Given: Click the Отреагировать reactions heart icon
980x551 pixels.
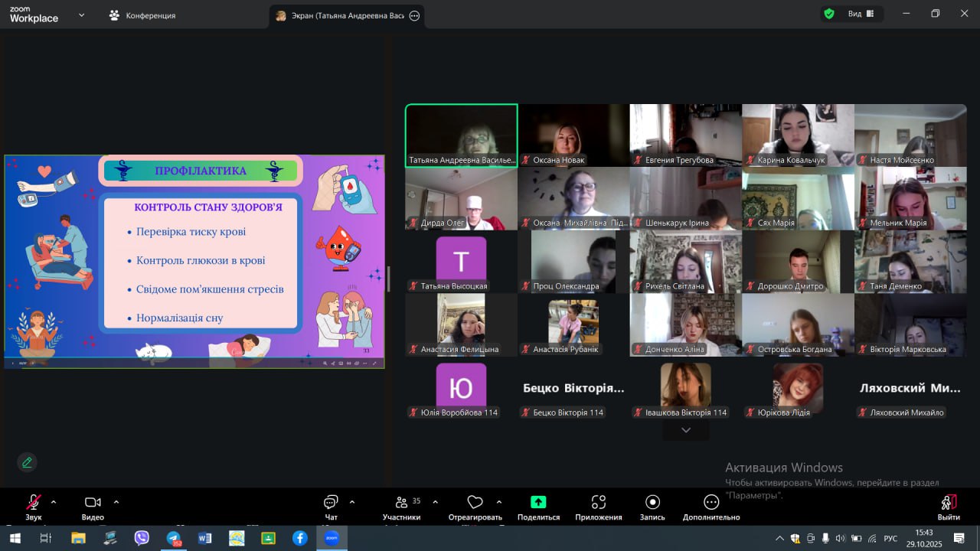Looking at the screenshot, I should (x=475, y=507).
